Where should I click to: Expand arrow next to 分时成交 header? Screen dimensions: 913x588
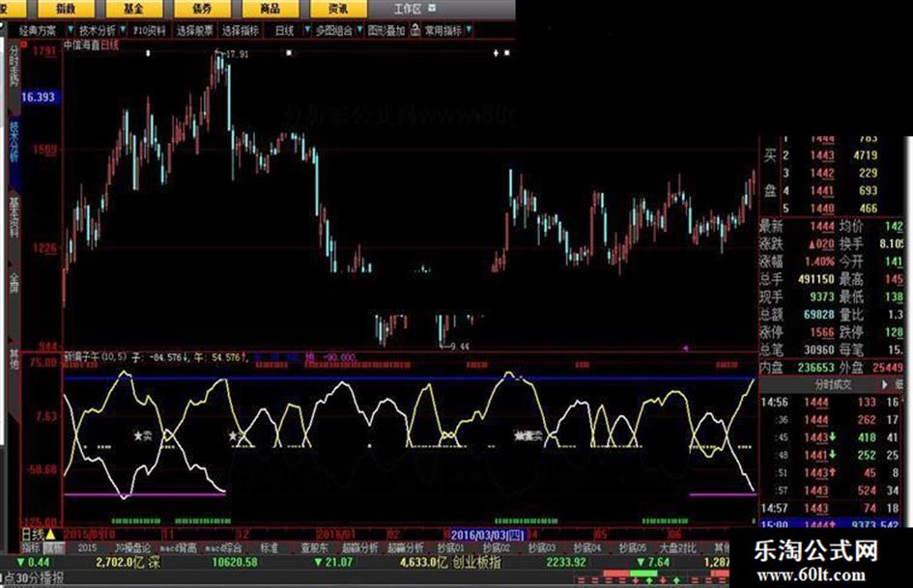(885, 385)
